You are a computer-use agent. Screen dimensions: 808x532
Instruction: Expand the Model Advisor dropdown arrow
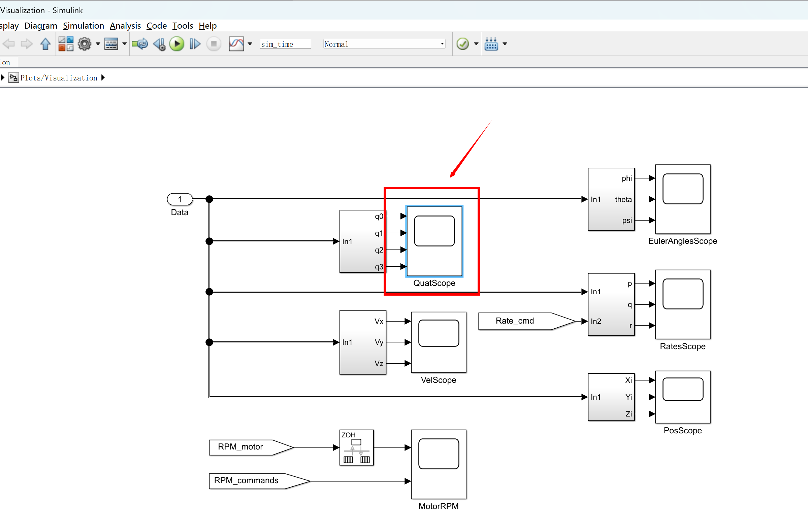(x=476, y=44)
